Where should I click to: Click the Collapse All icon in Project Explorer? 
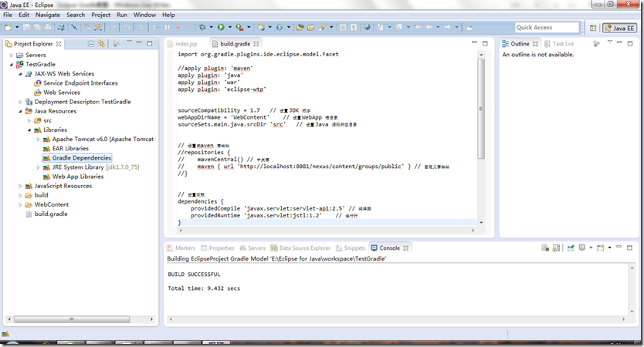click(91, 43)
